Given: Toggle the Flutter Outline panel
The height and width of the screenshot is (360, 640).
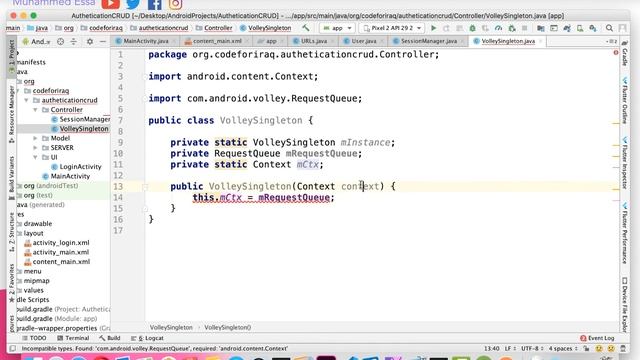Looking at the screenshot, I should point(624,100).
